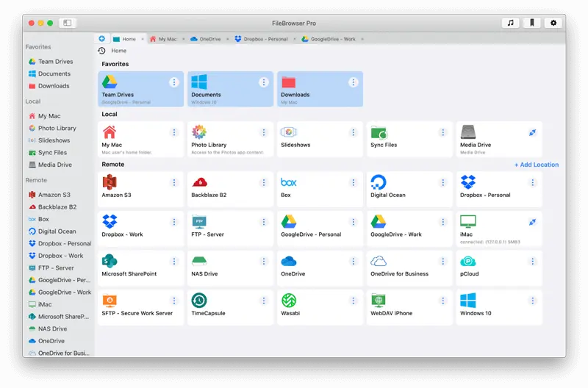The image size is (588, 388).
Task: Open the TimeCapsule card
Action: (x=230, y=307)
